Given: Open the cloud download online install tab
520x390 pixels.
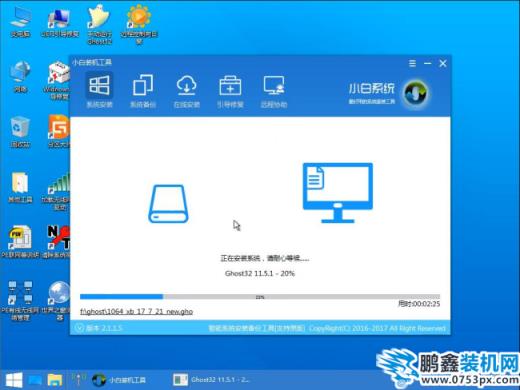Looking at the screenshot, I should [x=186, y=91].
